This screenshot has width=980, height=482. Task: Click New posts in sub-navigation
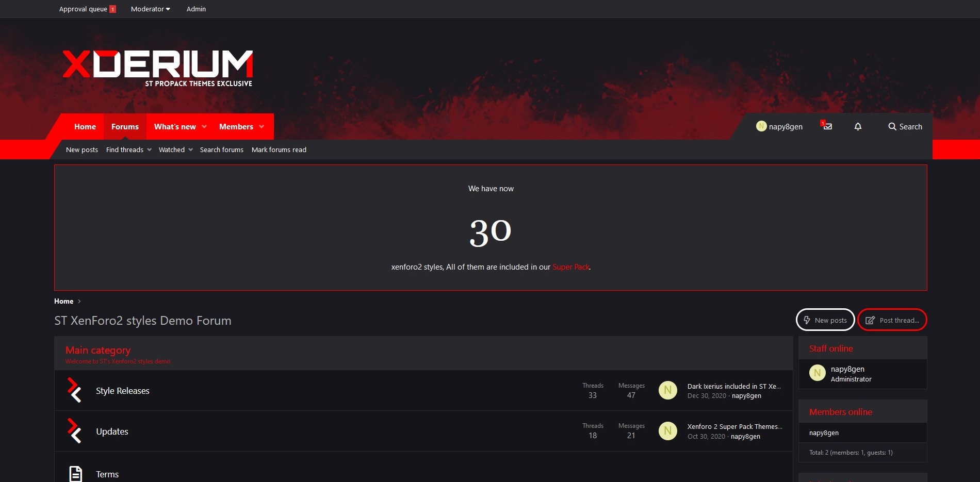[82, 149]
